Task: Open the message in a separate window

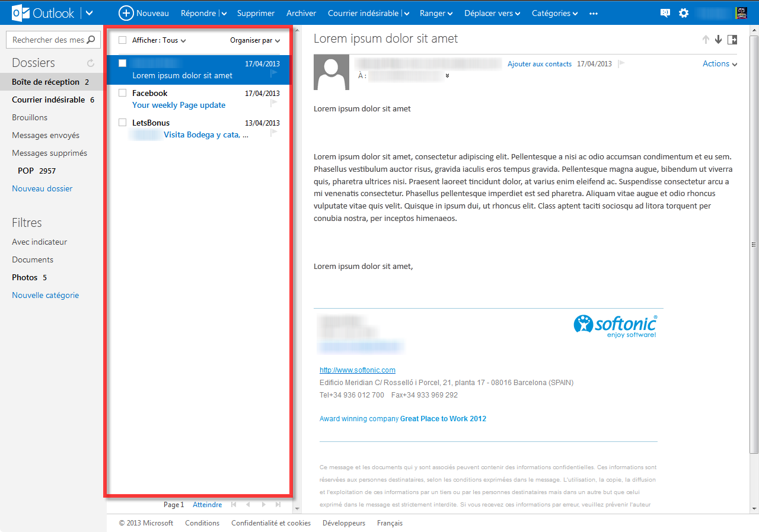Action: tap(732, 39)
